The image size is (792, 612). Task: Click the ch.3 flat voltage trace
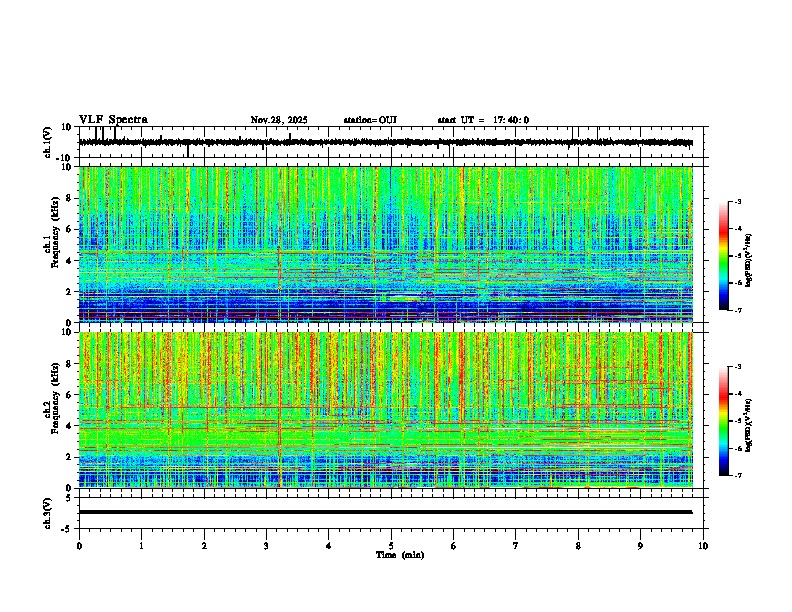pos(385,512)
